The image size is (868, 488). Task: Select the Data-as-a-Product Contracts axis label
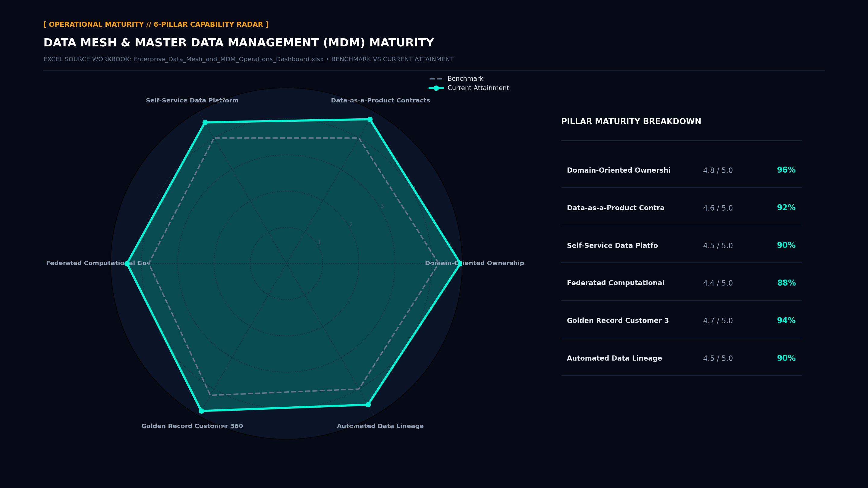(x=380, y=101)
